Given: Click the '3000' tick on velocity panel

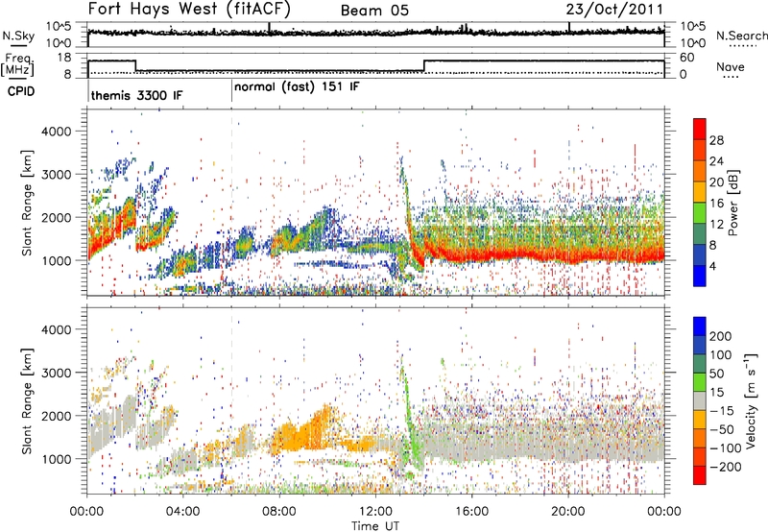Looking at the screenshot, I should 57,373.
